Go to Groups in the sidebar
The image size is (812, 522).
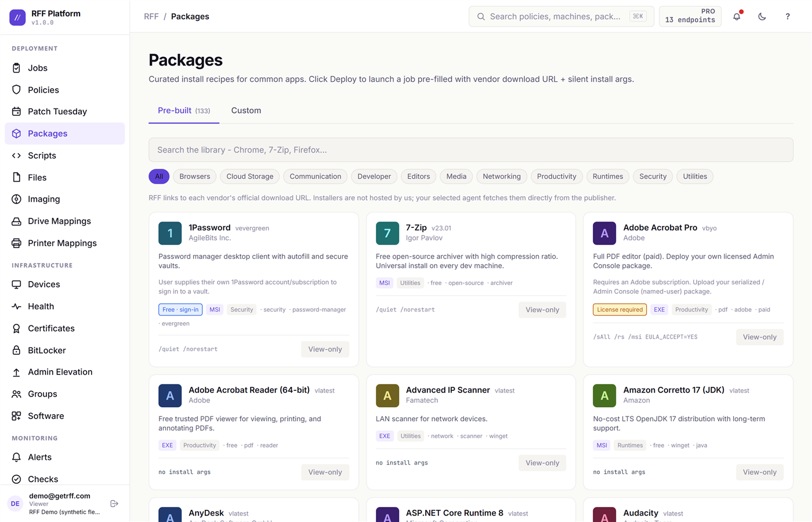(65, 394)
